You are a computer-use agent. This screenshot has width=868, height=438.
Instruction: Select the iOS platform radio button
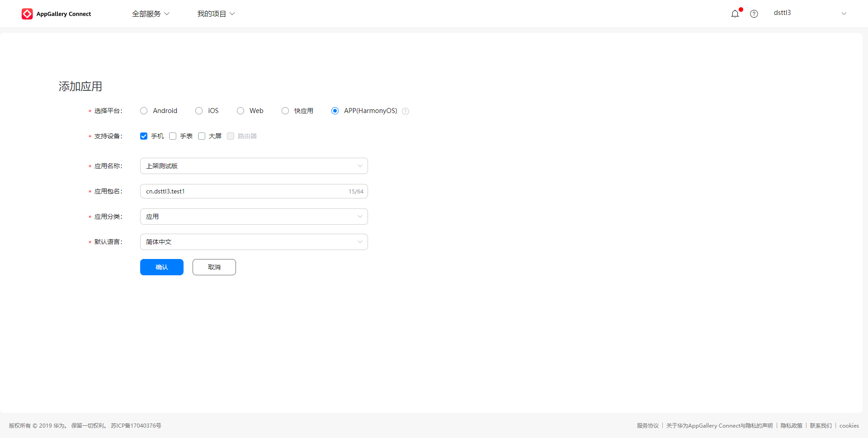pos(199,111)
